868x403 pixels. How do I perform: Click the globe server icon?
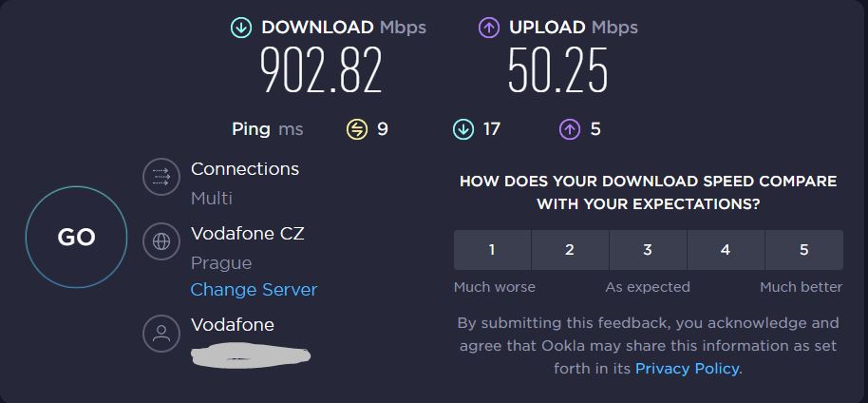(161, 241)
